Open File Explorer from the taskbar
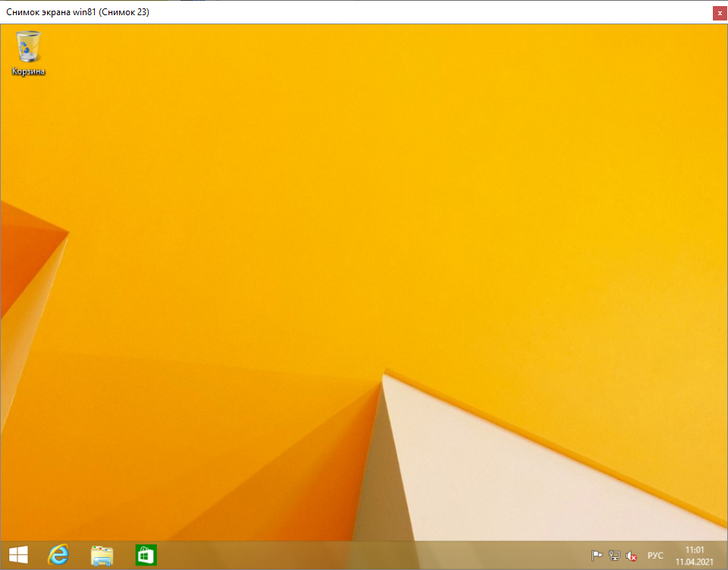This screenshot has width=728, height=570. pyautogui.click(x=102, y=556)
